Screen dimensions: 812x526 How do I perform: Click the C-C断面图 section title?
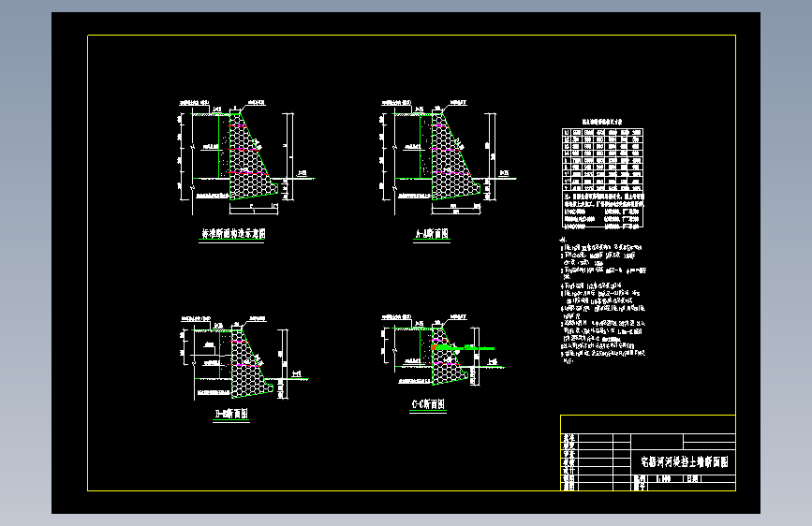point(428,404)
